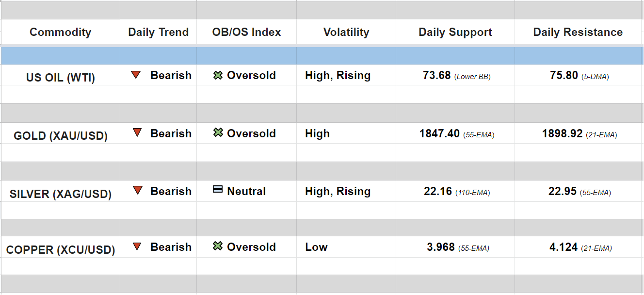Image resolution: width=644 pixels, height=295 pixels.
Task: Select the US OIL (WTI) cell
Action: click(x=61, y=78)
